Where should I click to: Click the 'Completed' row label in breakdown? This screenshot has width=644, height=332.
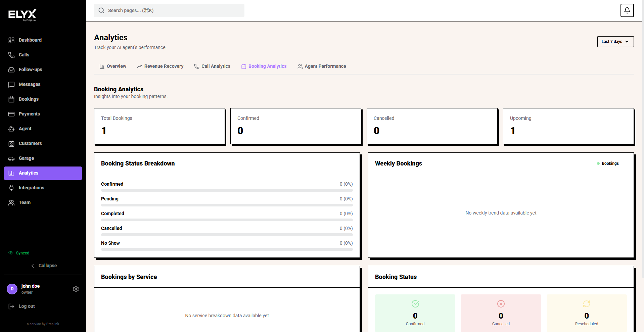(112, 214)
